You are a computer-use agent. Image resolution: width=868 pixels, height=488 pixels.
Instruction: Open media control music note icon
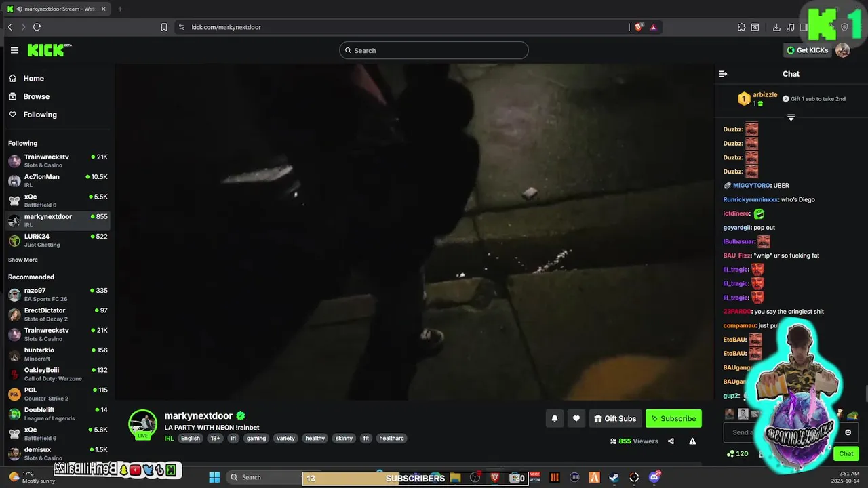(790, 27)
